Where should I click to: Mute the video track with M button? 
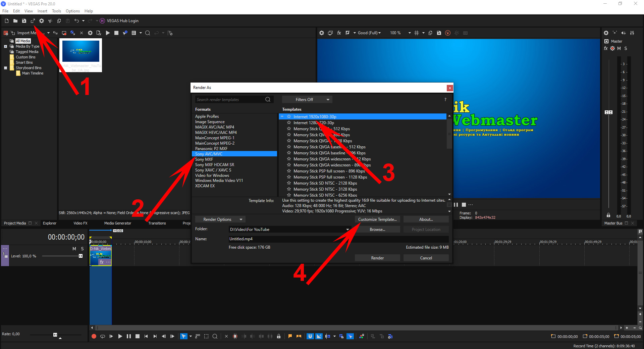[x=74, y=249]
